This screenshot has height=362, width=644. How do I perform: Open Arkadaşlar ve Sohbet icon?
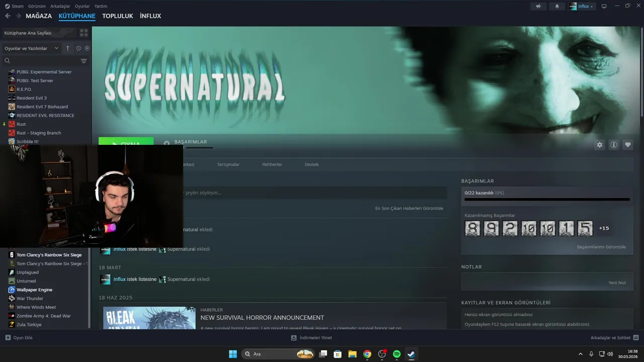coord(636,338)
